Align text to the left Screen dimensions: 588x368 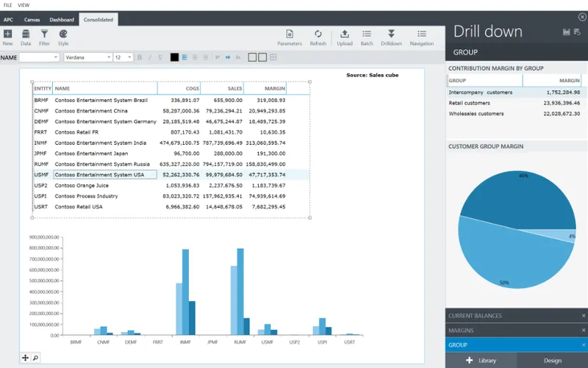[184, 57]
